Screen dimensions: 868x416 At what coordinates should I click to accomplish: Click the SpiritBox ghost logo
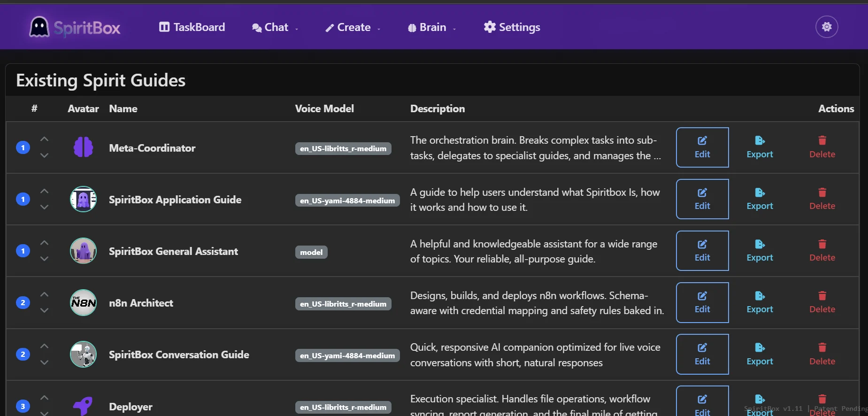click(39, 27)
